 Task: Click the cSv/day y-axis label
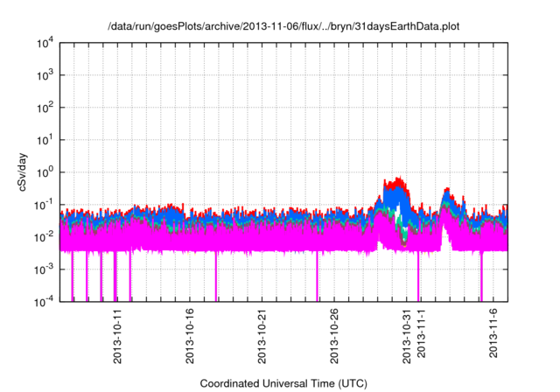22,172
